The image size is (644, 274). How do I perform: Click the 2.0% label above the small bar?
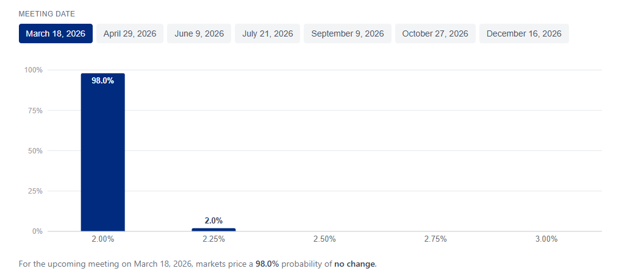[x=213, y=221]
